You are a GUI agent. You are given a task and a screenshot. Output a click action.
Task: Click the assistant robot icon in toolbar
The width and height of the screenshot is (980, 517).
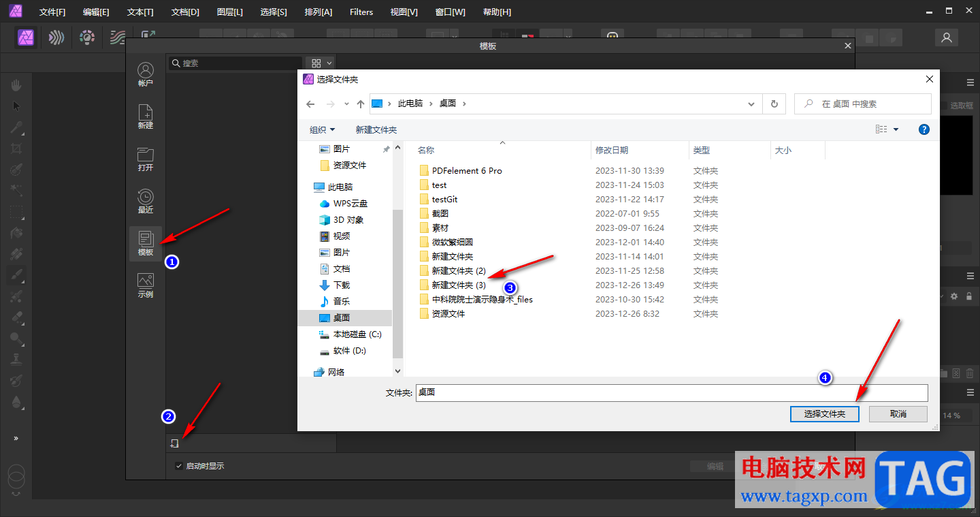coord(612,37)
